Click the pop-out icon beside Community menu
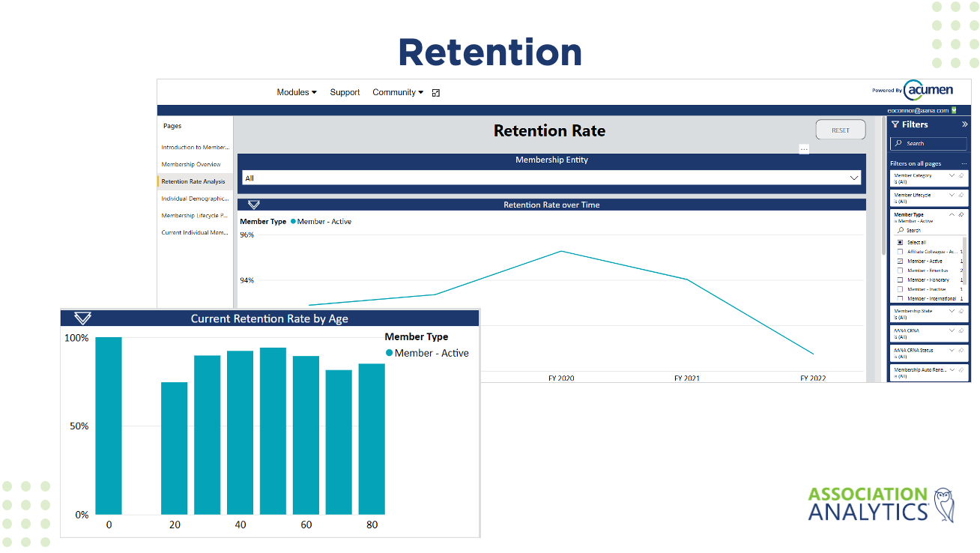 (x=435, y=92)
